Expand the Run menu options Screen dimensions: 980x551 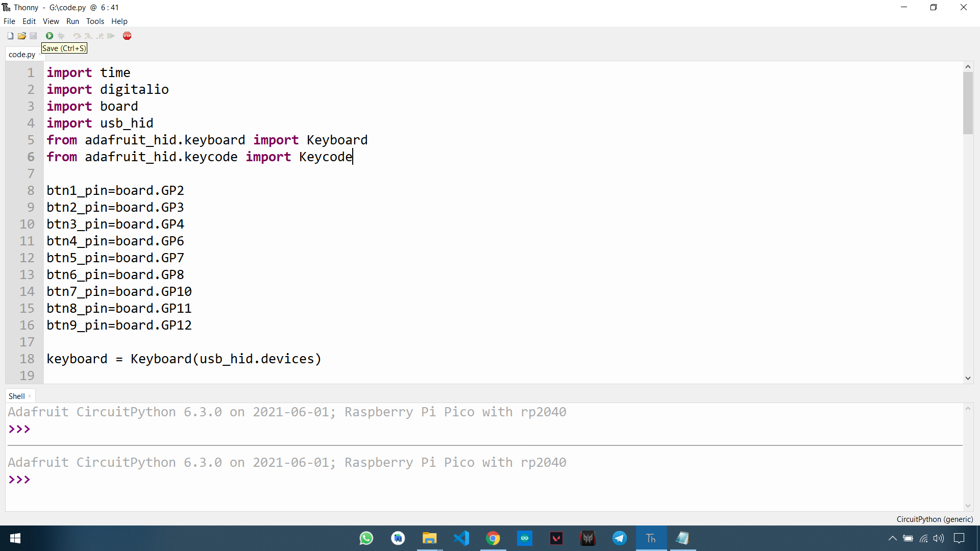click(x=72, y=21)
